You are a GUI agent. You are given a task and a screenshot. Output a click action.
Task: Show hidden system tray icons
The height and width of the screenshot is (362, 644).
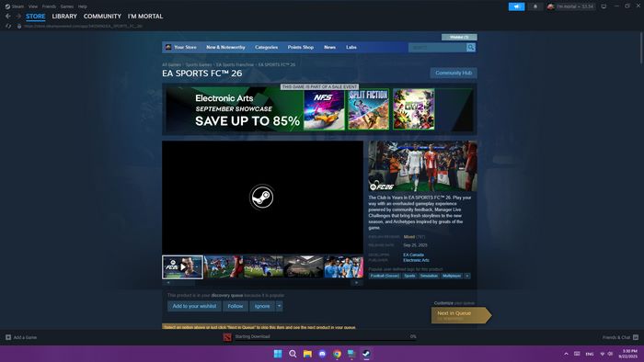(566, 354)
